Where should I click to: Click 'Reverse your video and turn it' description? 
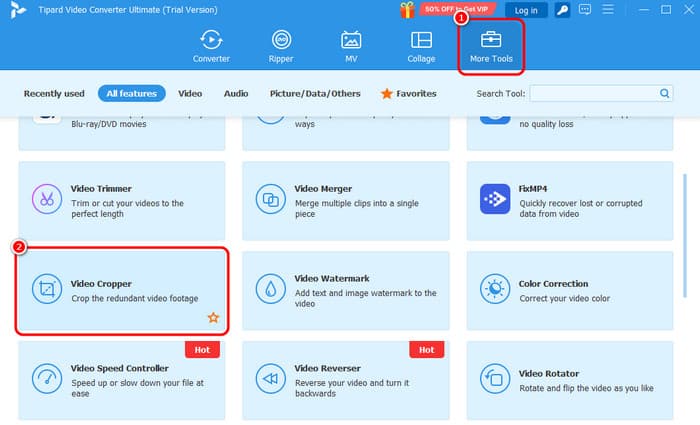(x=352, y=388)
